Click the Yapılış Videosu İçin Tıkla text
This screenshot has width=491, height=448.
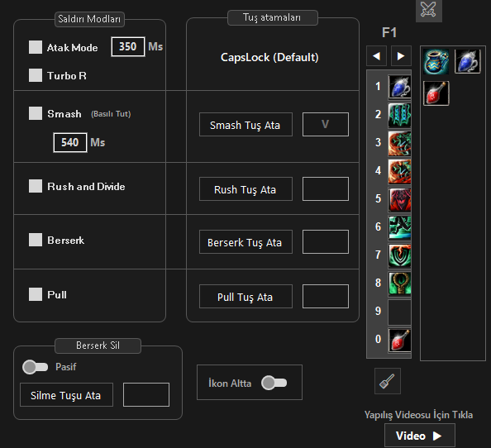[x=418, y=415]
